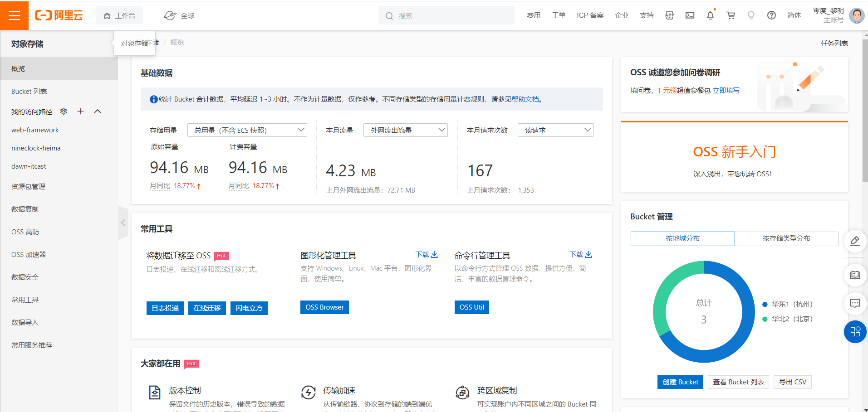Viewport: 868px width, 412px height.
Task: Open settings gear beside 我的访问路径
Action: coord(64,111)
